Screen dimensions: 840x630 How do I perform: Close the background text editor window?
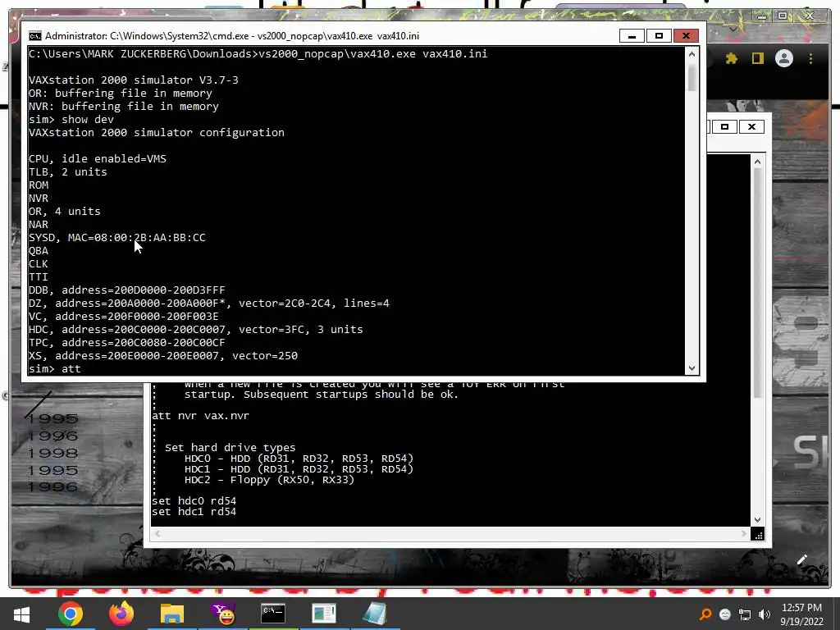click(x=751, y=127)
